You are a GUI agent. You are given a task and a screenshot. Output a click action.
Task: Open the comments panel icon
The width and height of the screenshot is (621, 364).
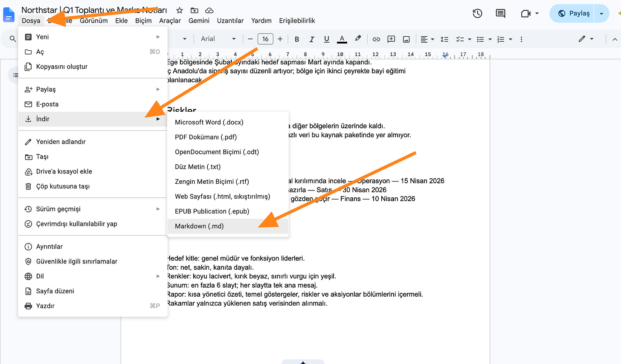tap(501, 13)
